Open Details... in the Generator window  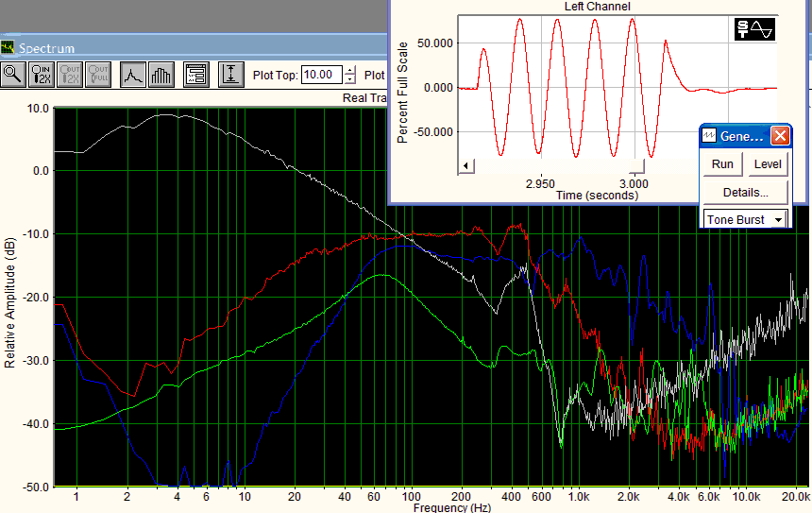pos(746,193)
